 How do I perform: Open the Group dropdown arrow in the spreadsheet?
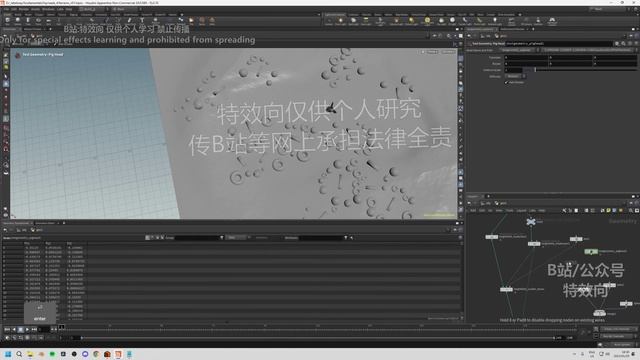pos(222,238)
